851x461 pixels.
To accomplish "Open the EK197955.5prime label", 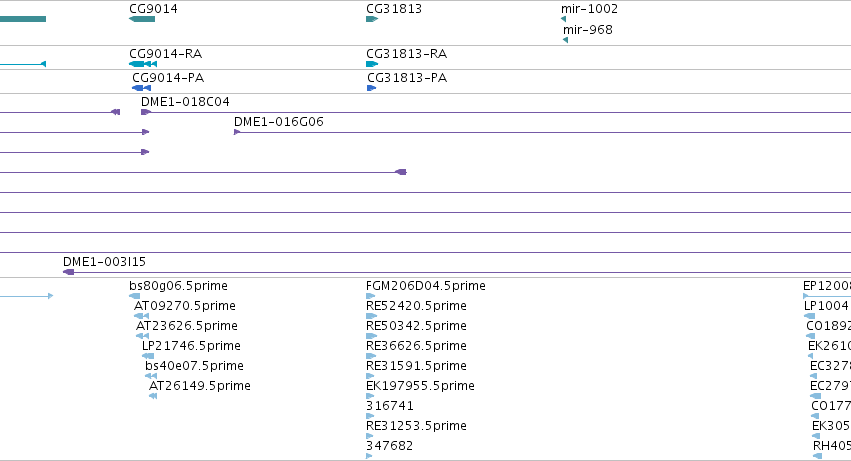I will pos(421,386).
